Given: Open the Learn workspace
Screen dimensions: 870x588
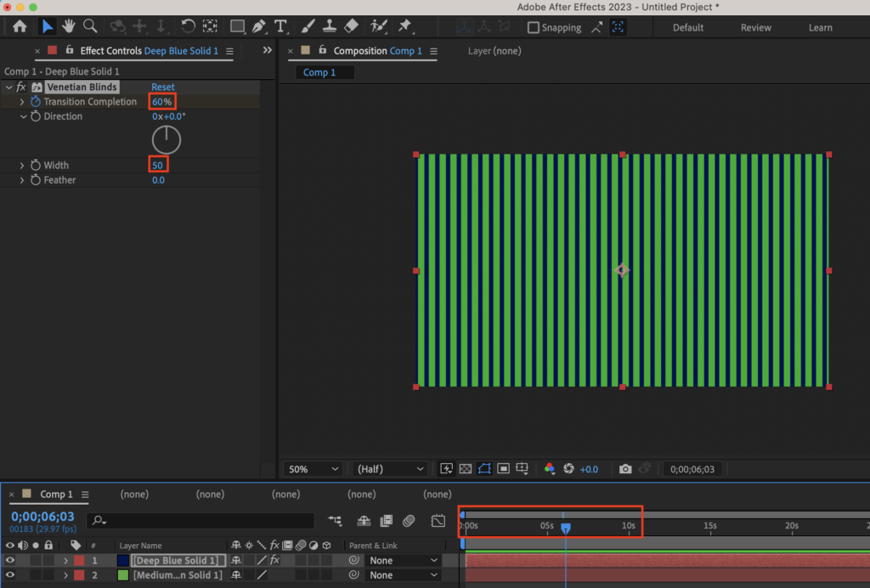Looking at the screenshot, I should [x=820, y=27].
